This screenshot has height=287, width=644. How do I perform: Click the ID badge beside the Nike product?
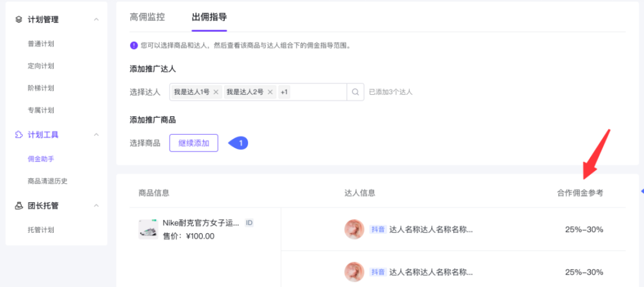[249, 223]
